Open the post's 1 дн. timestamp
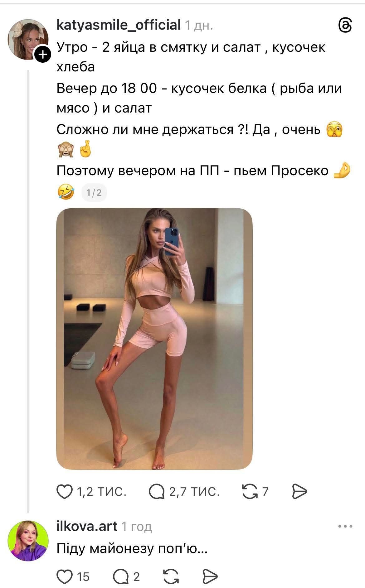365x588 pixels. [x=199, y=26]
